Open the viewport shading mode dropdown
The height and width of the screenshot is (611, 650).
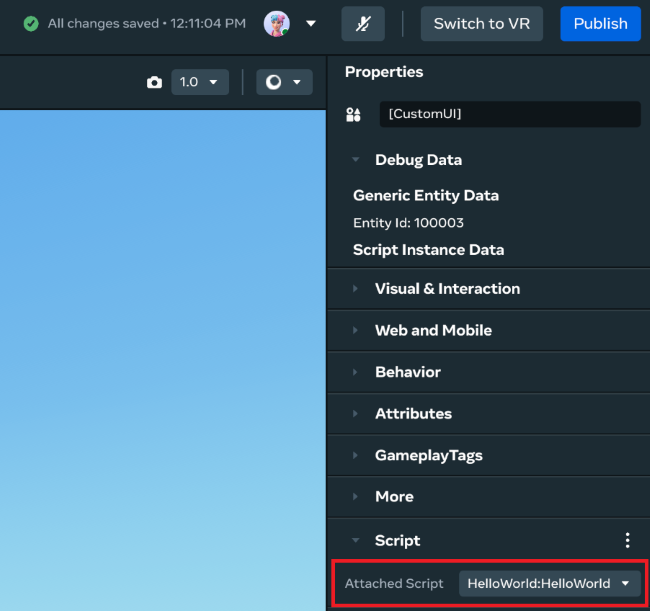(284, 82)
